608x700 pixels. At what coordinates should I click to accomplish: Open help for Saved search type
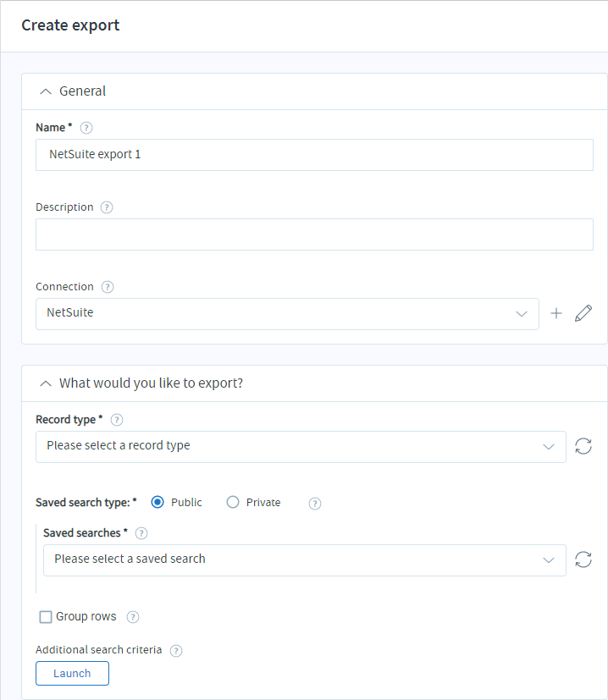[315, 503]
